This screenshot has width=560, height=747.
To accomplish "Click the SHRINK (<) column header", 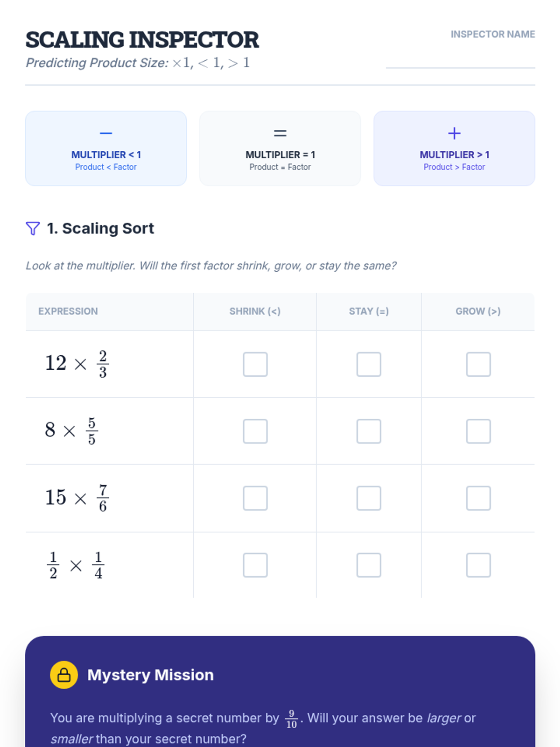I will (255, 311).
